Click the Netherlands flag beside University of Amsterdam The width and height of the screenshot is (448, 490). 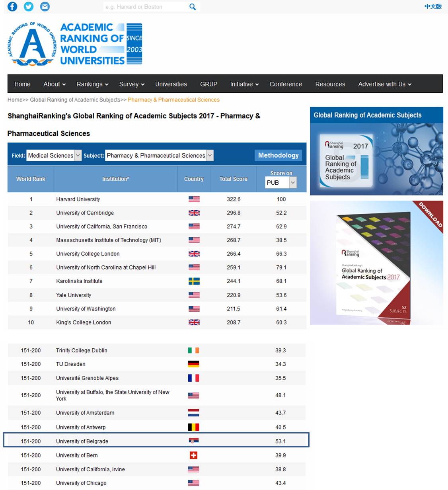(194, 413)
